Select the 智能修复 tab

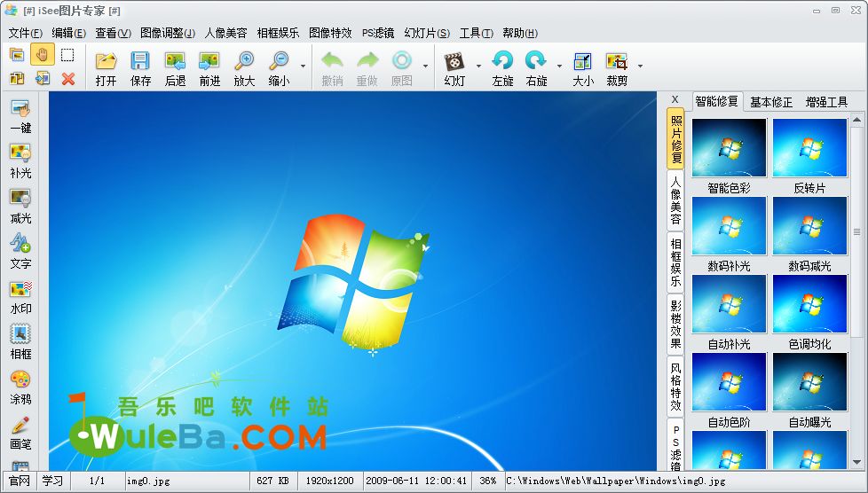pyautogui.click(x=717, y=101)
